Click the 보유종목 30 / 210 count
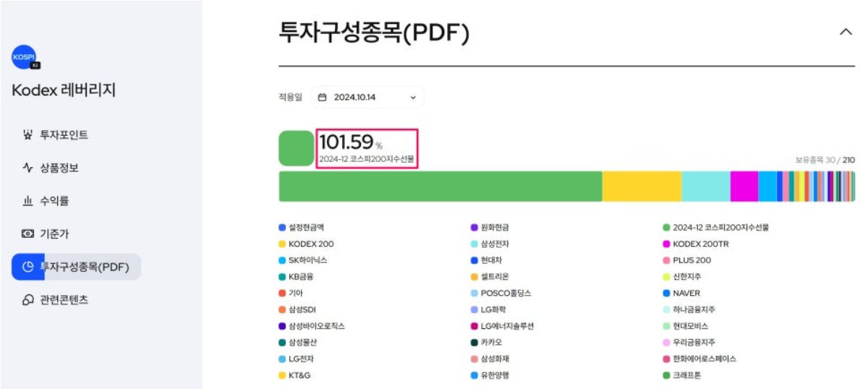The width and height of the screenshot is (868, 389). (x=825, y=160)
